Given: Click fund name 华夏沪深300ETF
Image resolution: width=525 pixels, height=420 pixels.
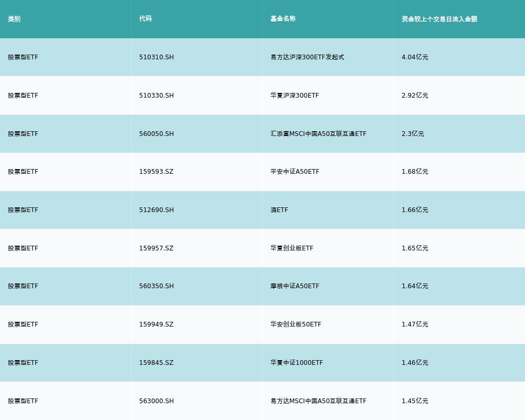Looking at the screenshot, I should (295, 96).
